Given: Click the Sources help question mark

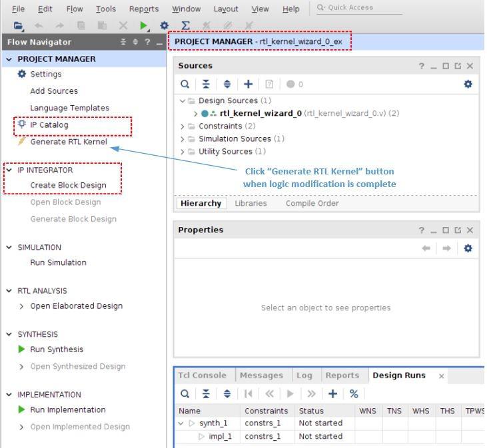Looking at the screenshot, I should pyautogui.click(x=422, y=66).
